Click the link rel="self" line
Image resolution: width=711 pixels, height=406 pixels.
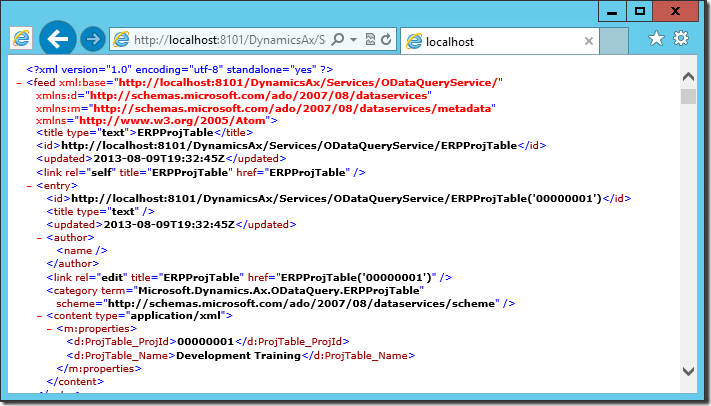coord(201,172)
